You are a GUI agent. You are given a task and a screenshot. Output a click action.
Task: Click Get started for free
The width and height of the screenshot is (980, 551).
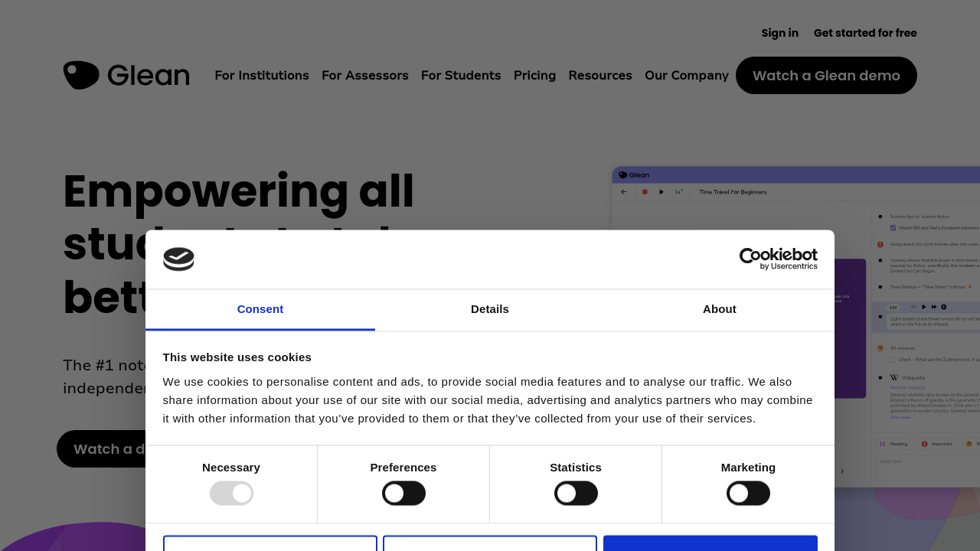(865, 33)
